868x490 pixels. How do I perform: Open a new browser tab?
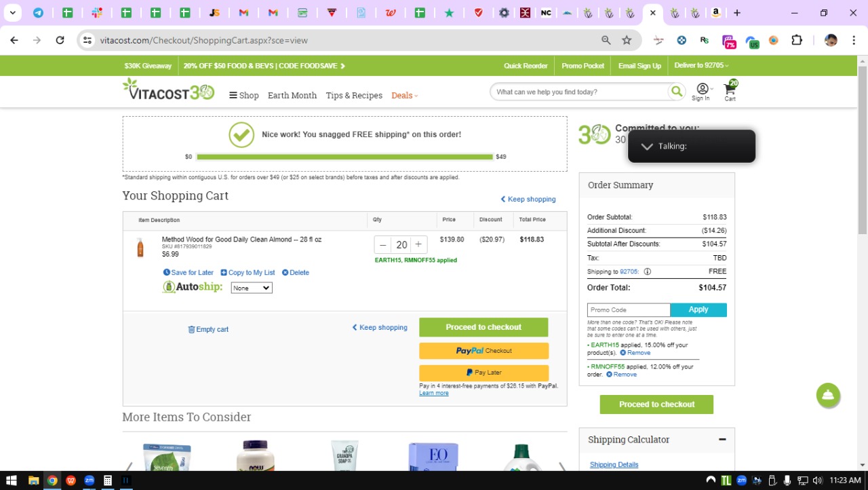(737, 12)
